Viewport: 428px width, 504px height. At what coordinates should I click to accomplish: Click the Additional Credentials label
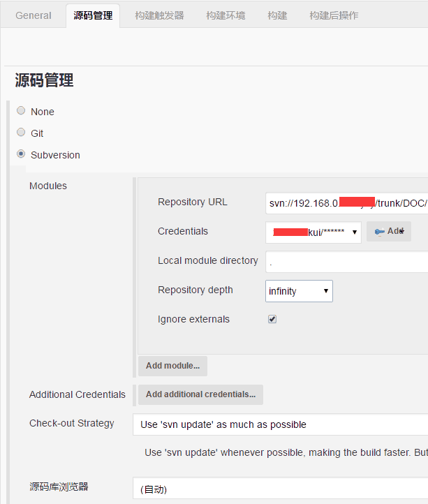[78, 394]
